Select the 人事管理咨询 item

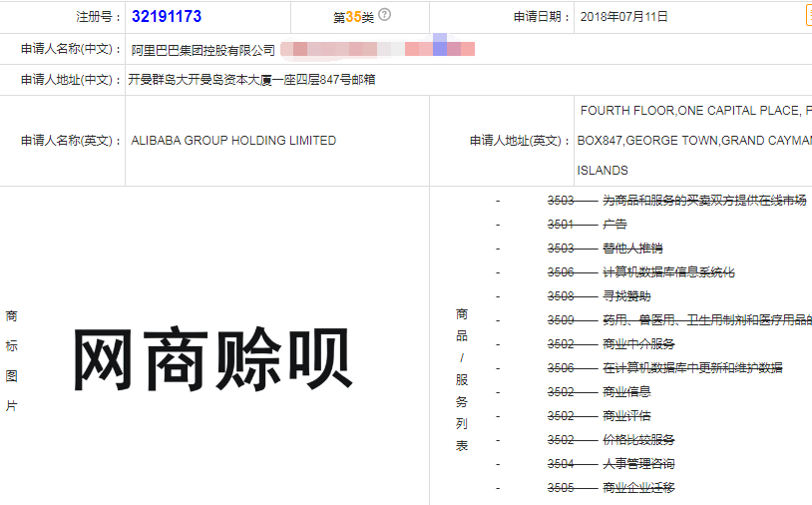[x=638, y=464]
